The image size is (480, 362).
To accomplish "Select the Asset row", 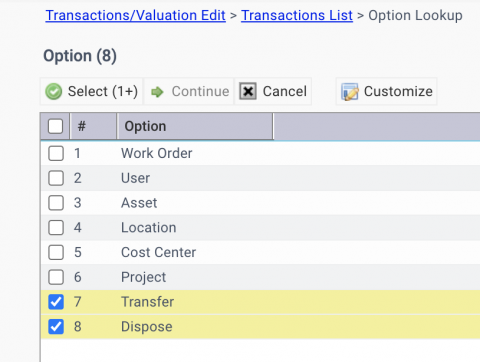I will 260,203.
